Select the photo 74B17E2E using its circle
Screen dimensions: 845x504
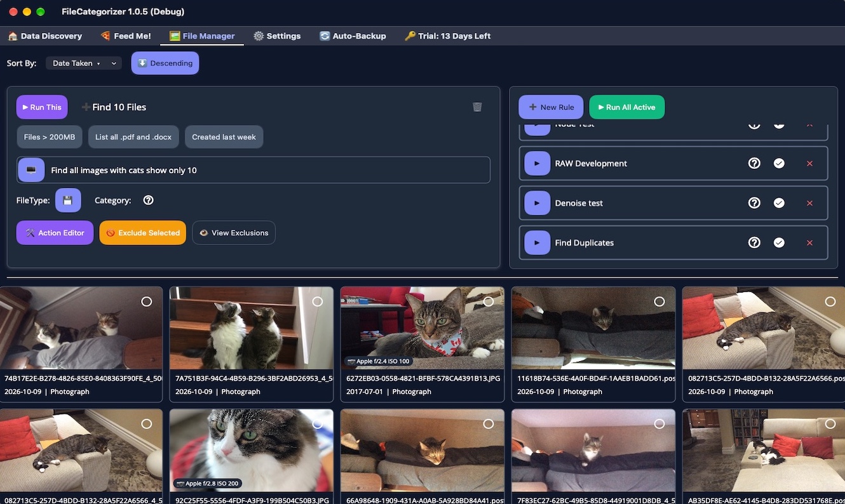(x=147, y=302)
